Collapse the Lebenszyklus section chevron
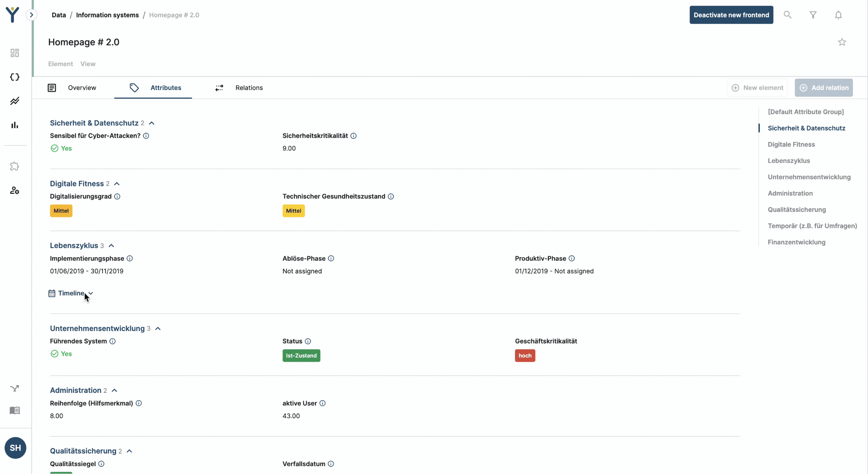868x474 pixels. pos(111,245)
